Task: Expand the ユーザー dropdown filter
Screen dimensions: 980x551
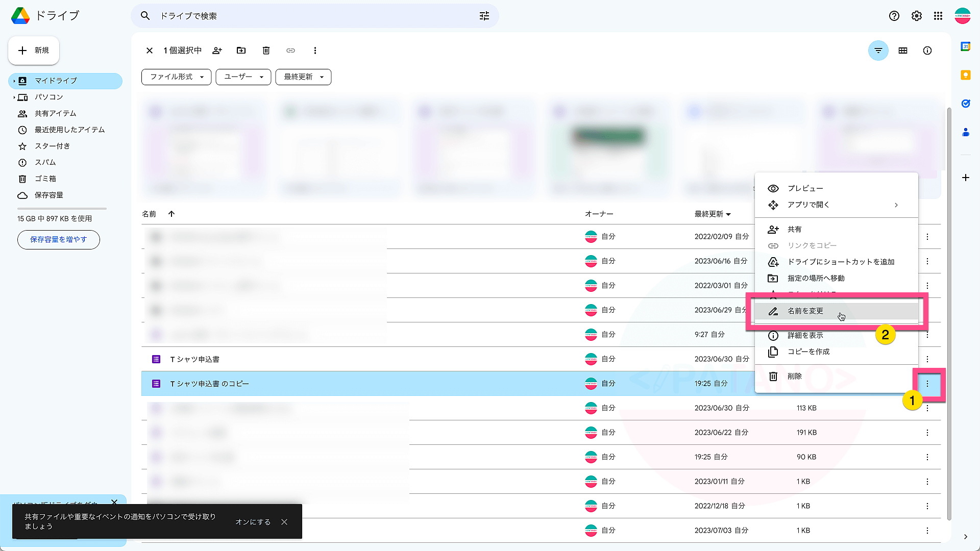Action: 242,77
